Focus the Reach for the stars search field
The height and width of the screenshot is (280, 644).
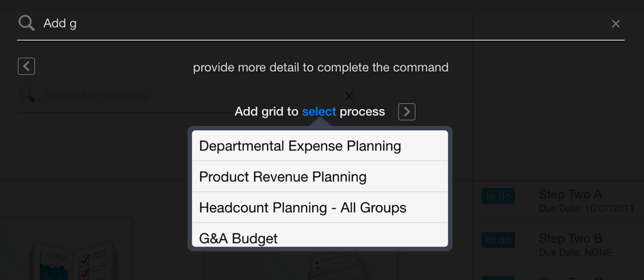tap(189, 96)
